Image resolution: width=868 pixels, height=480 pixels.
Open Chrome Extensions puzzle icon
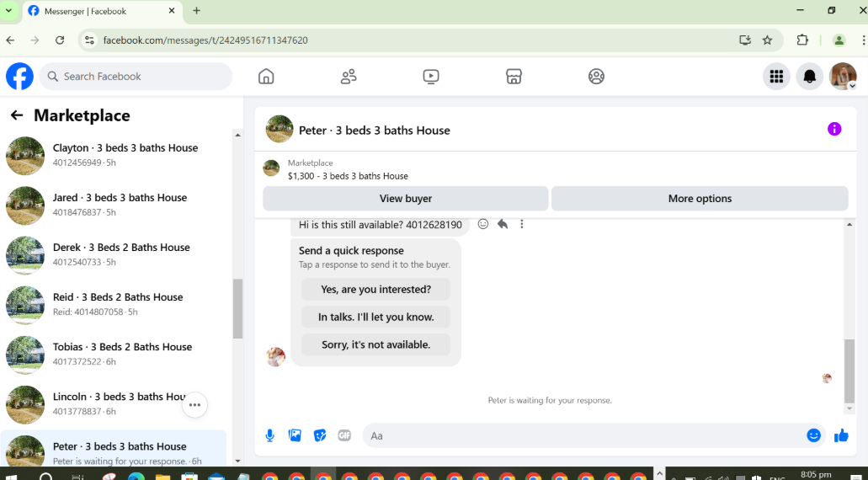802,40
